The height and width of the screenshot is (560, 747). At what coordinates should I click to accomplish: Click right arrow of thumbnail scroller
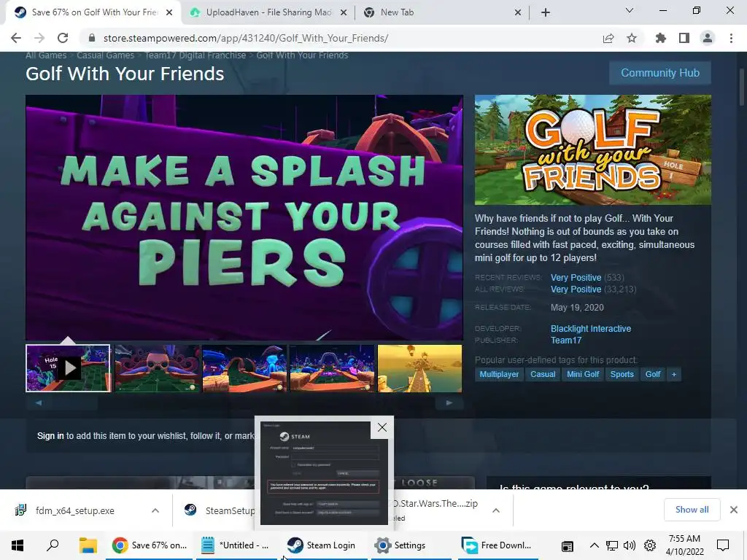pos(449,402)
